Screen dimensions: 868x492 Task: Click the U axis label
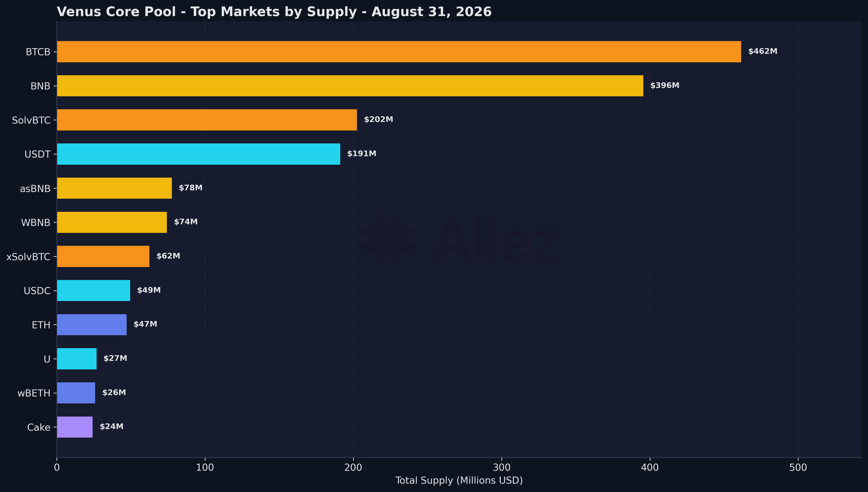(47, 359)
